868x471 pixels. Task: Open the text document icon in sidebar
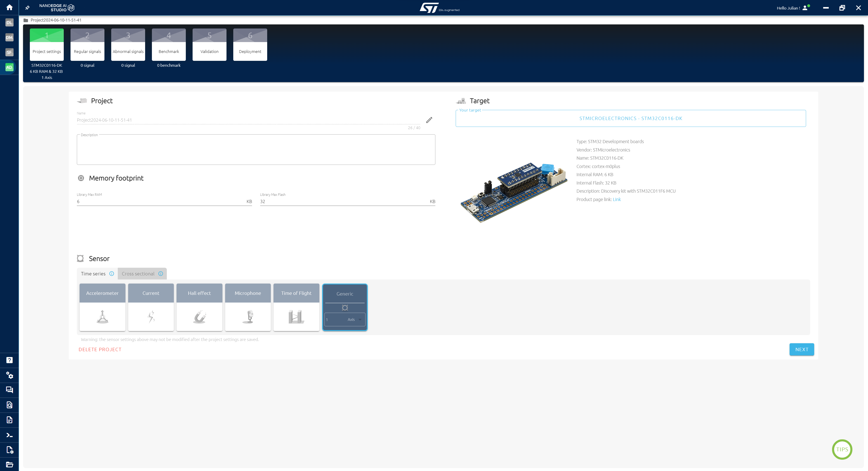(x=9, y=420)
